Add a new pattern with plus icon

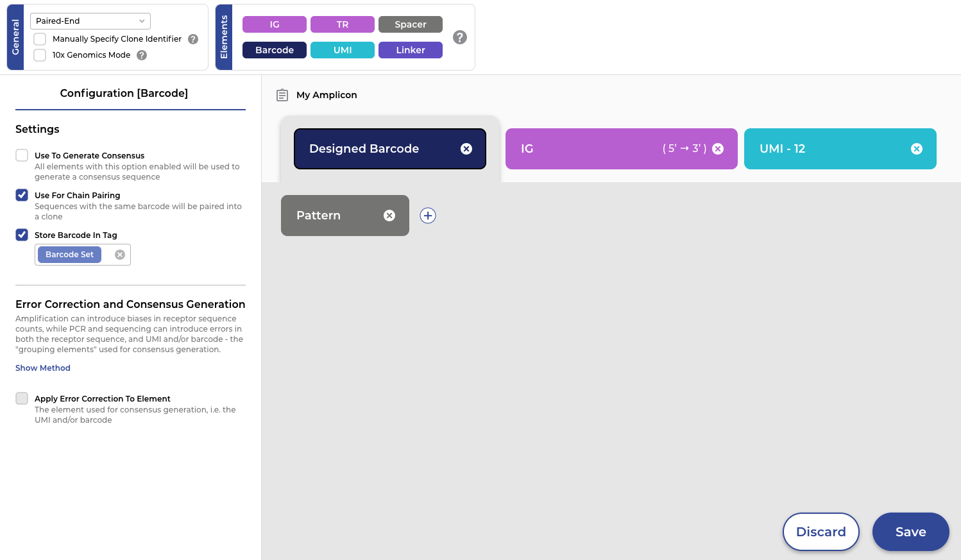(428, 216)
